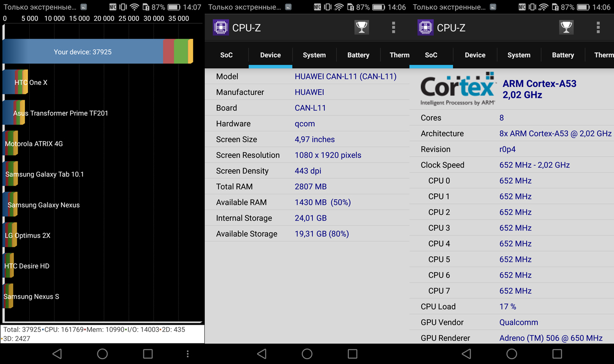Tap the CPU Load value 17 %

tap(508, 306)
